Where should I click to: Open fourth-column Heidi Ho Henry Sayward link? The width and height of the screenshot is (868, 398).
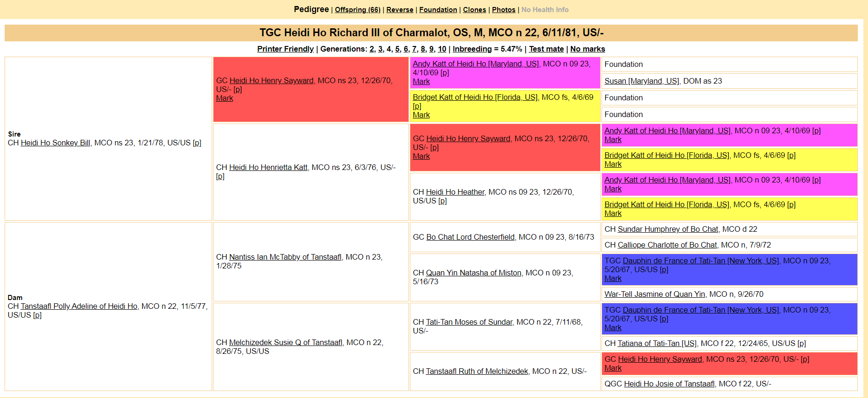(660, 359)
